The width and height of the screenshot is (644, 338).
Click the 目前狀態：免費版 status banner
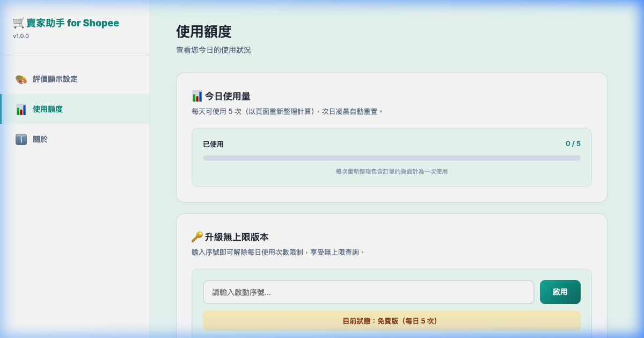391,320
